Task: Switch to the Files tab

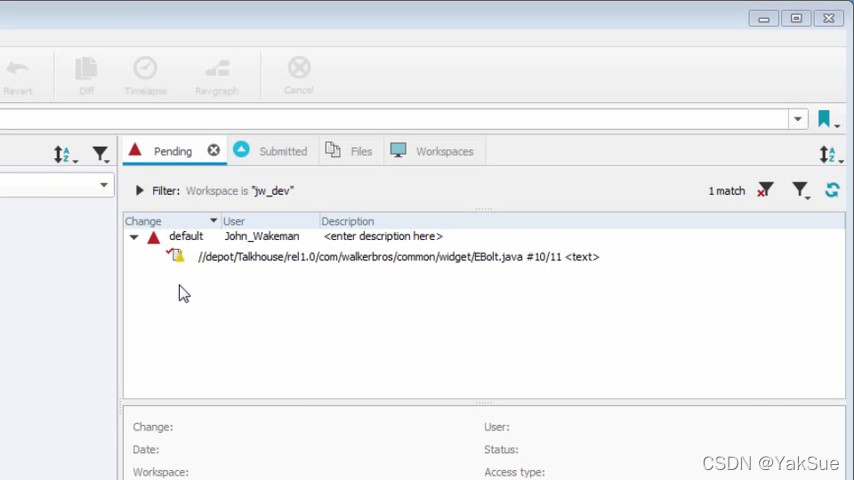Action: (x=350, y=151)
